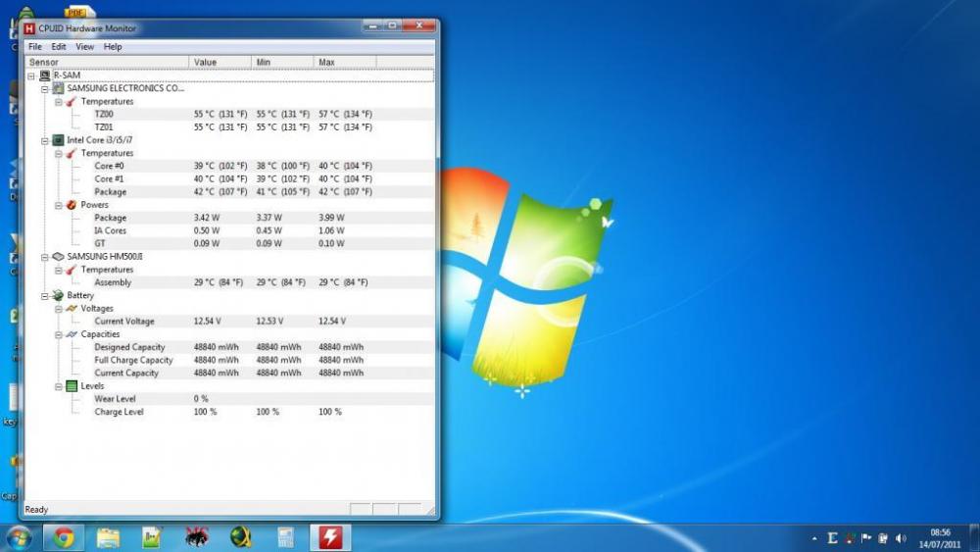Open Windows Explorer folder on taskbar
The image size is (980, 552).
(x=108, y=537)
